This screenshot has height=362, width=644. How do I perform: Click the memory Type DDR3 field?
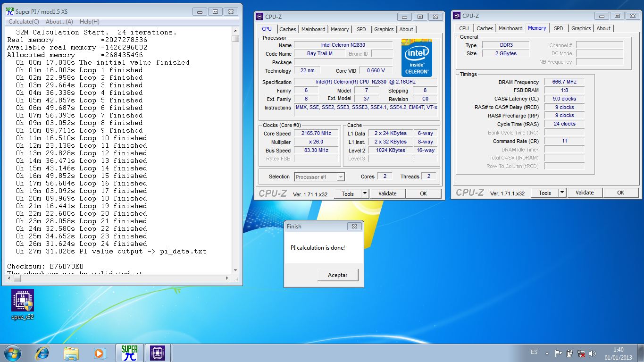pos(505,45)
